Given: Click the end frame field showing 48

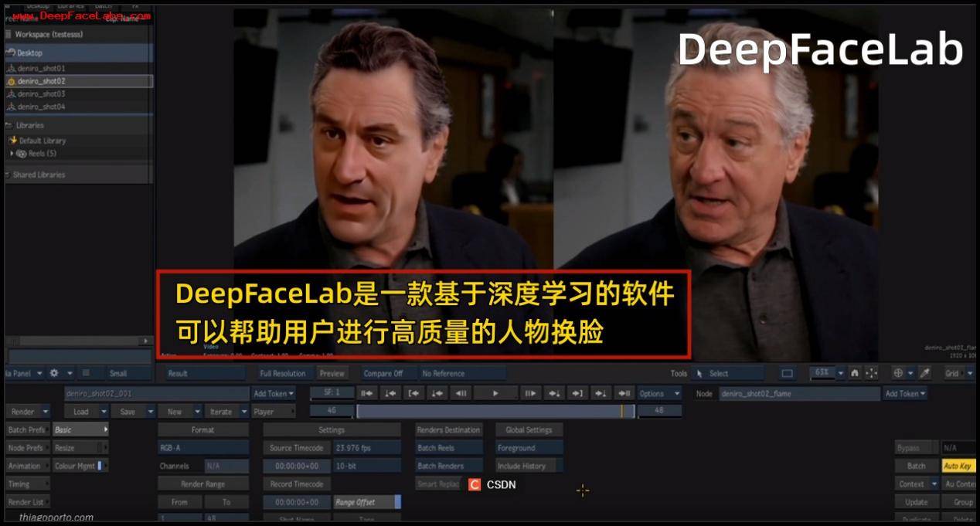Looking at the screenshot, I should [659, 412].
